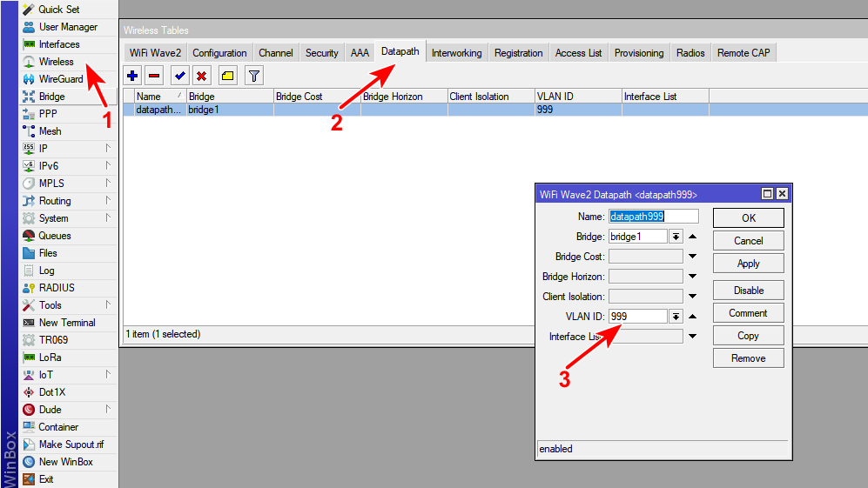Open Interfaces in the sidebar
Screen dimensions: 868x488
click(69, 44)
